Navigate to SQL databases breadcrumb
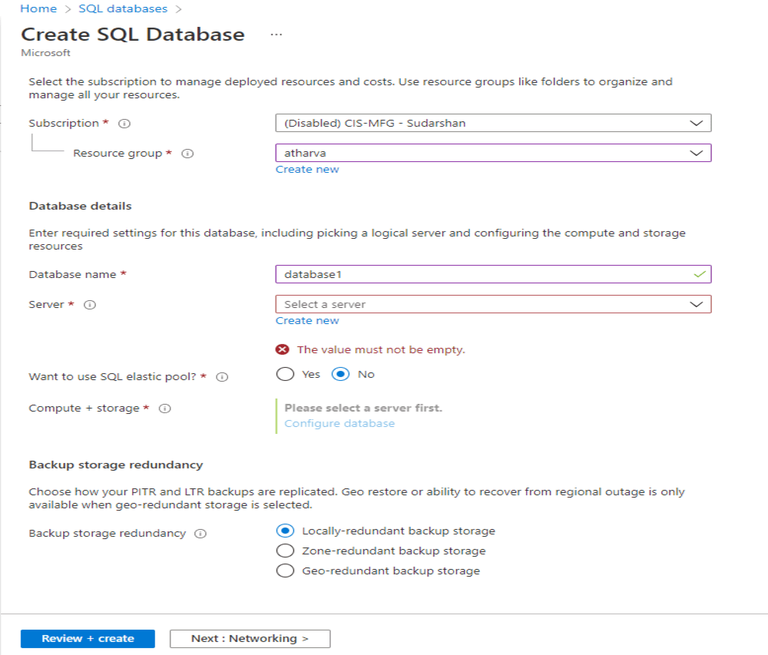 click(137, 9)
